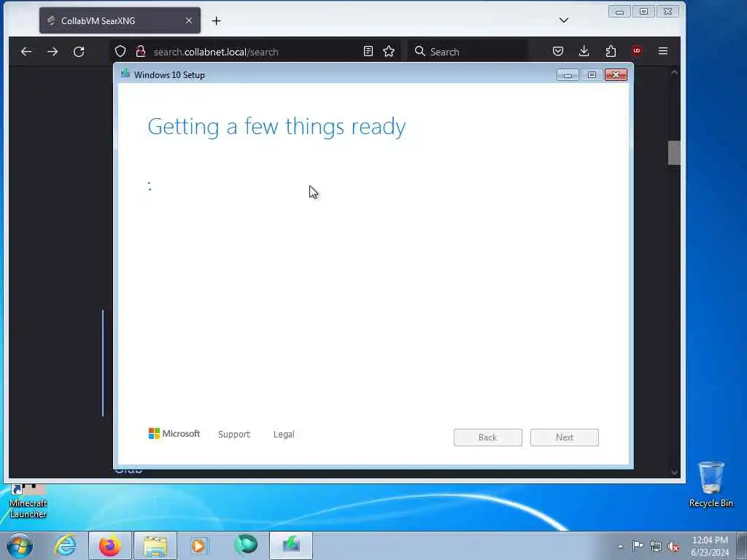Open the Firefox extensions menu
The width and height of the screenshot is (747, 560).
tap(611, 51)
